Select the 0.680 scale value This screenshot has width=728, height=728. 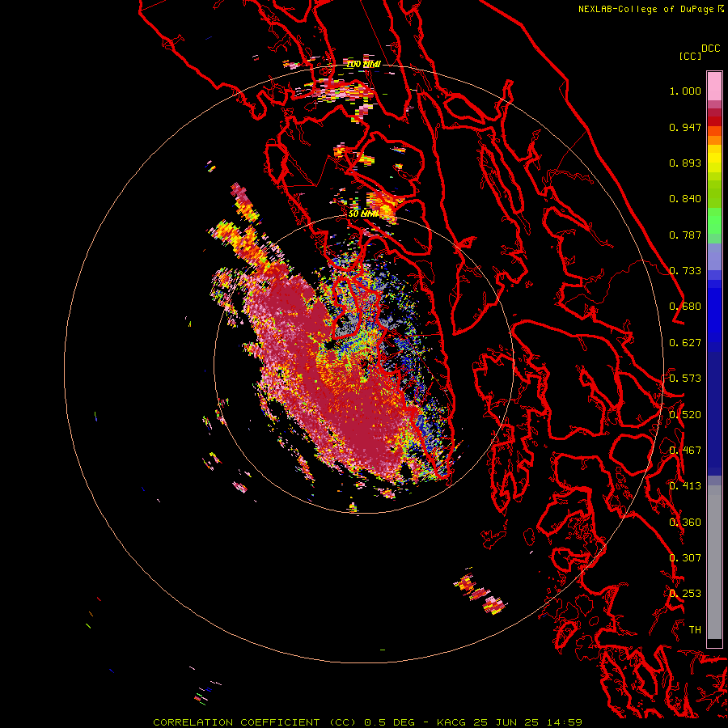click(x=685, y=307)
